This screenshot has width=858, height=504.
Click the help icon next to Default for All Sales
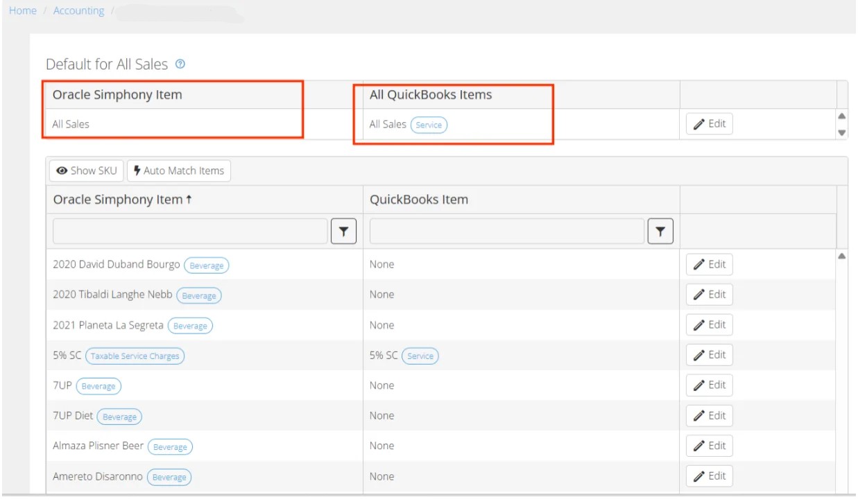(x=180, y=64)
